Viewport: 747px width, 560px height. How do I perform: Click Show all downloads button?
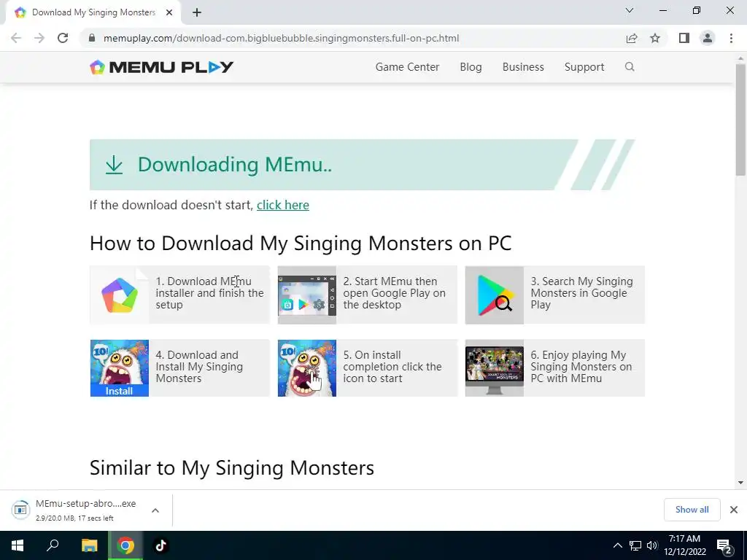tap(692, 510)
